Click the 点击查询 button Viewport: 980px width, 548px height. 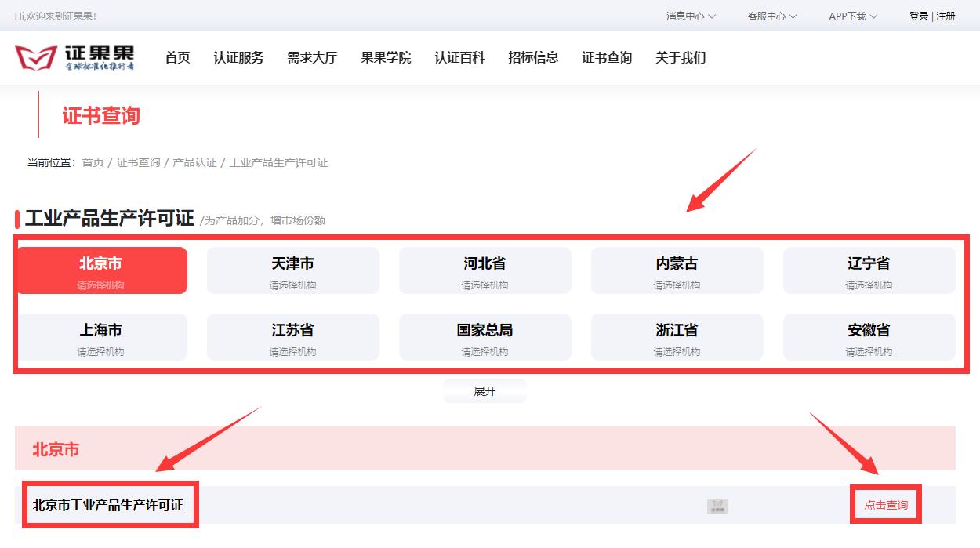[x=884, y=506]
